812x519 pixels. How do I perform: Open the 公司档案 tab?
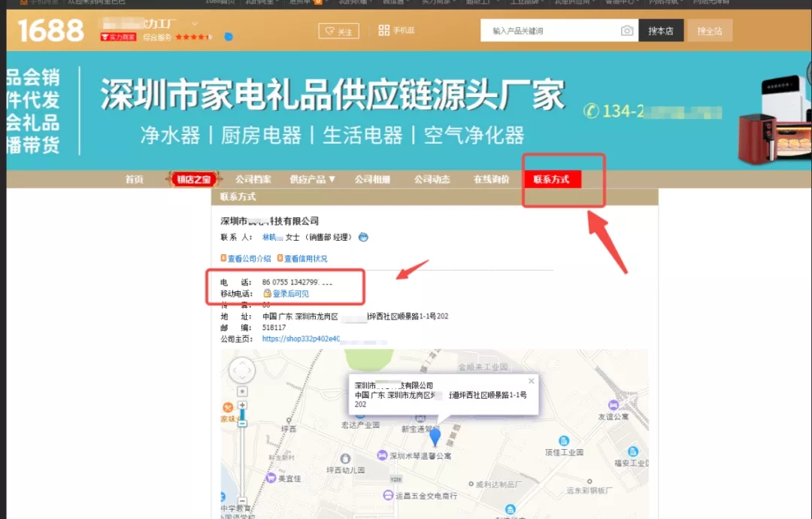point(253,180)
